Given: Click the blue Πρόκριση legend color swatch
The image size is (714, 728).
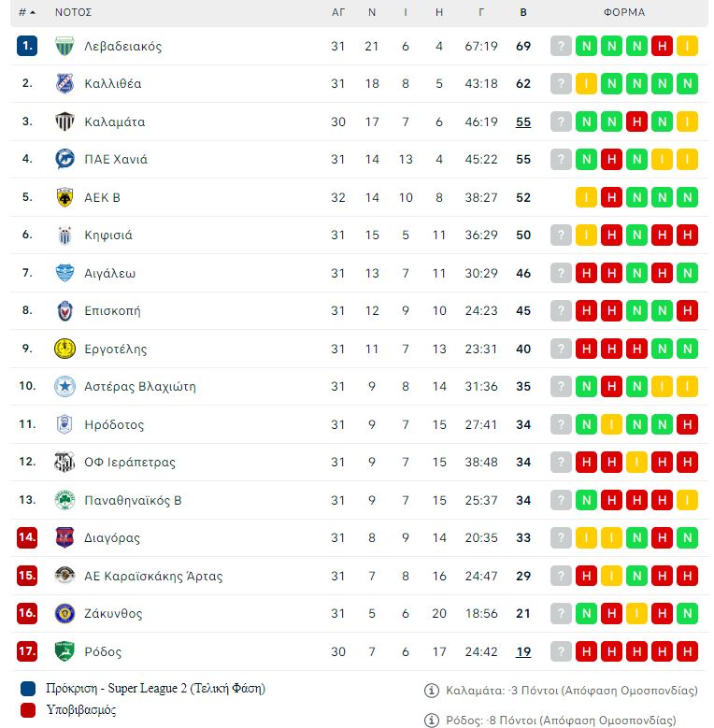Looking at the screenshot, I should click(28, 689).
